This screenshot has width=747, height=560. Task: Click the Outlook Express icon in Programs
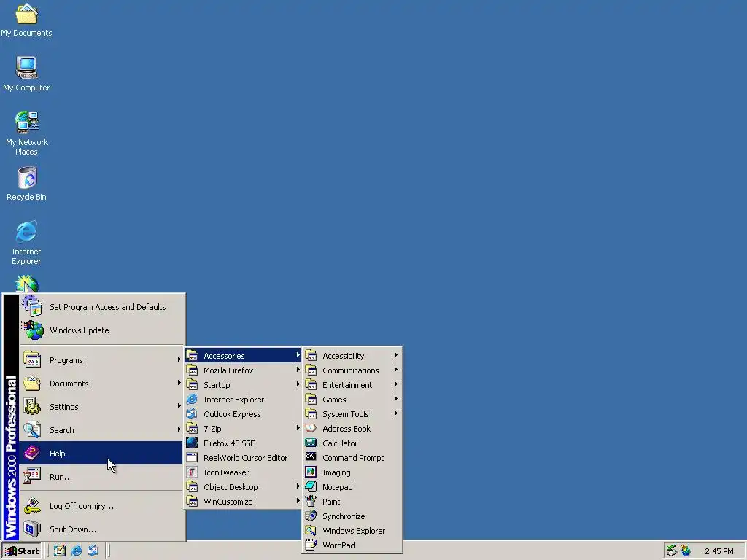pos(192,414)
